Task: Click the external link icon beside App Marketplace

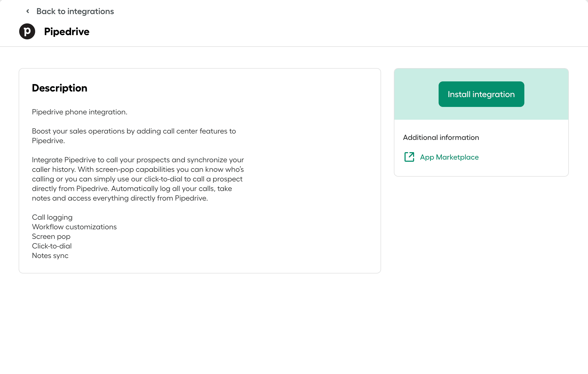Action: coord(409,157)
